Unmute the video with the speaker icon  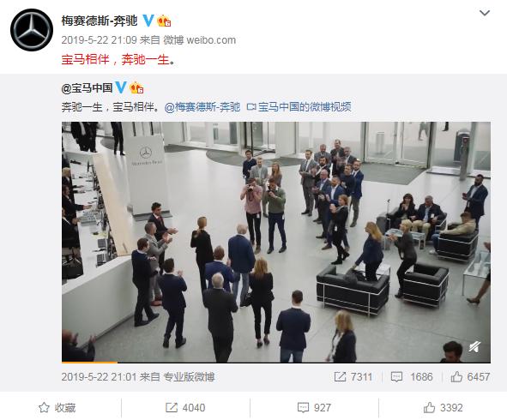[x=474, y=347]
